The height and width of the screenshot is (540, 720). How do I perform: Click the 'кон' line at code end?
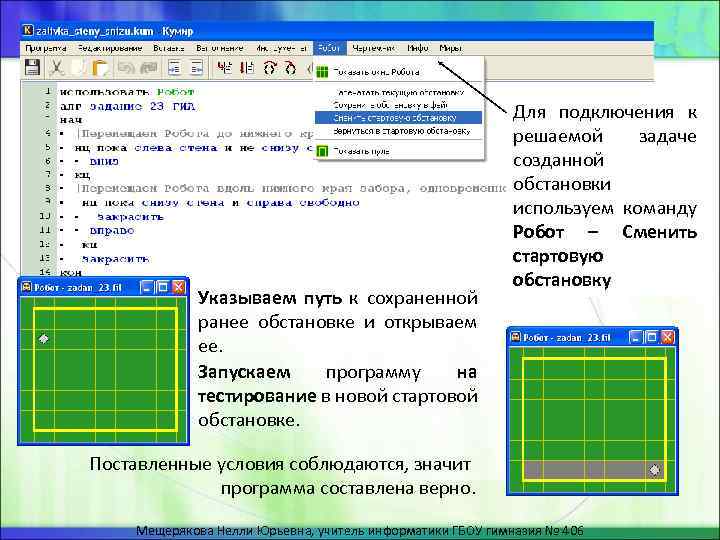point(71,272)
